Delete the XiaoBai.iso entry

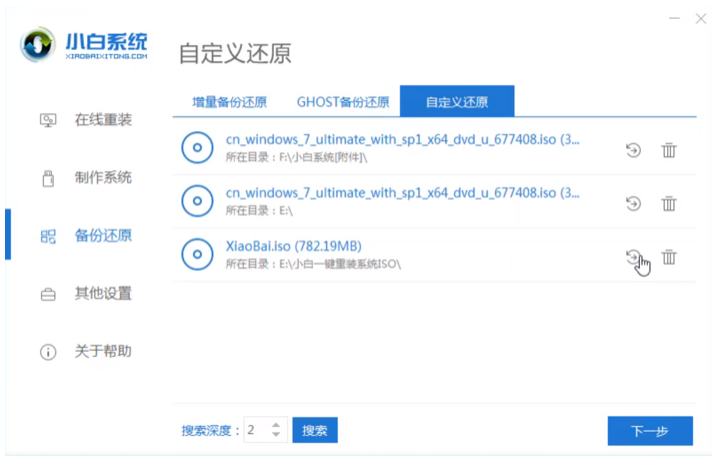tap(669, 257)
